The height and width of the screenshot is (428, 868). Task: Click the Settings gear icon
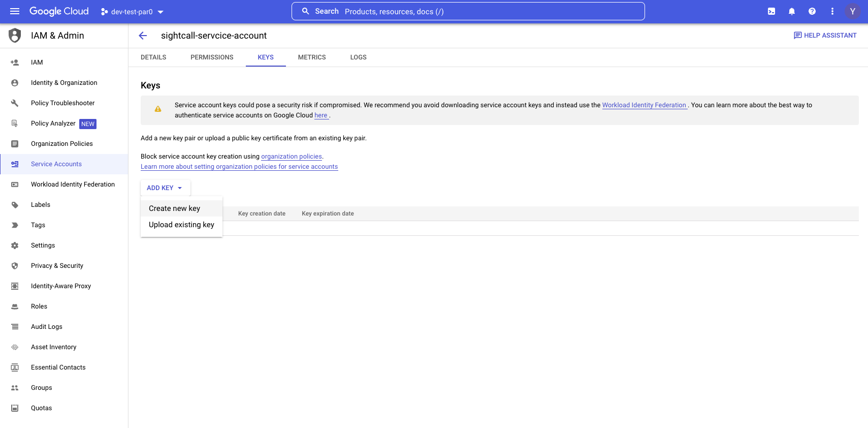point(15,246)
